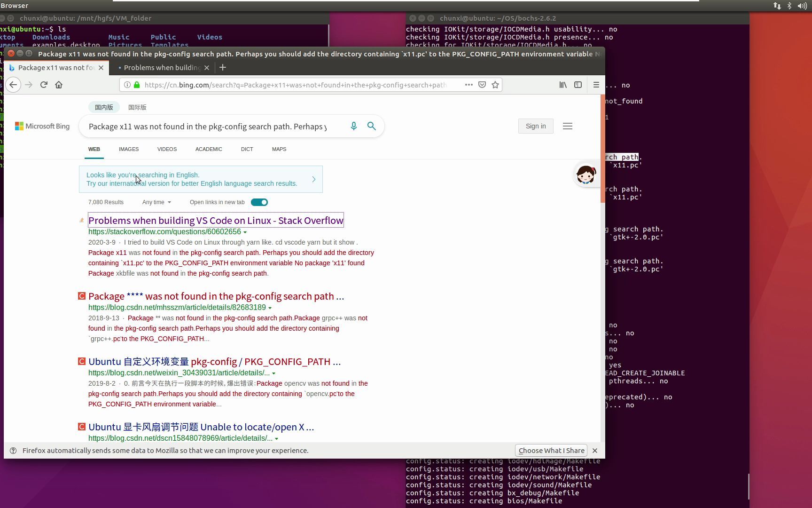Toggle Firefox sidebar icon
812x508 pixels.
(x=578, y=85)
